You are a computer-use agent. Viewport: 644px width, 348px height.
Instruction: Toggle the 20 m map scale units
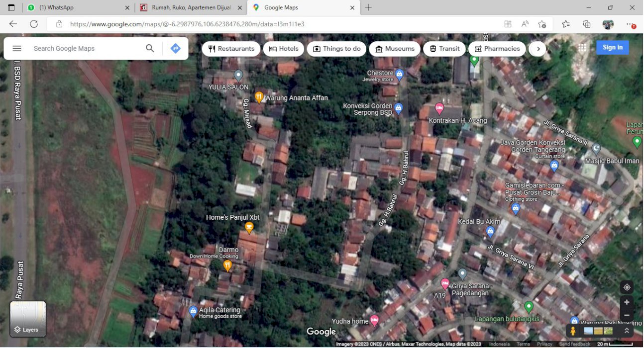(x=615, y=344)
